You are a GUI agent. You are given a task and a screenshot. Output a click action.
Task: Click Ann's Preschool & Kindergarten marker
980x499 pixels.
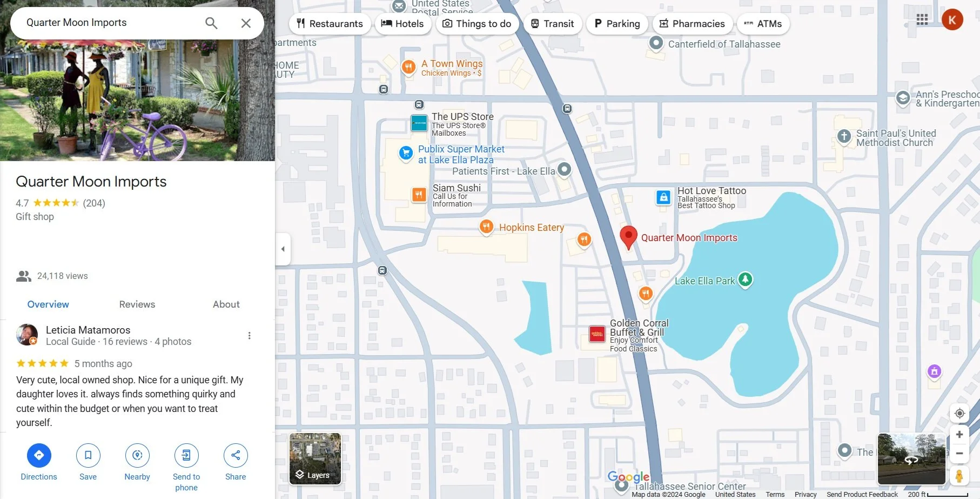pos(903,98)
